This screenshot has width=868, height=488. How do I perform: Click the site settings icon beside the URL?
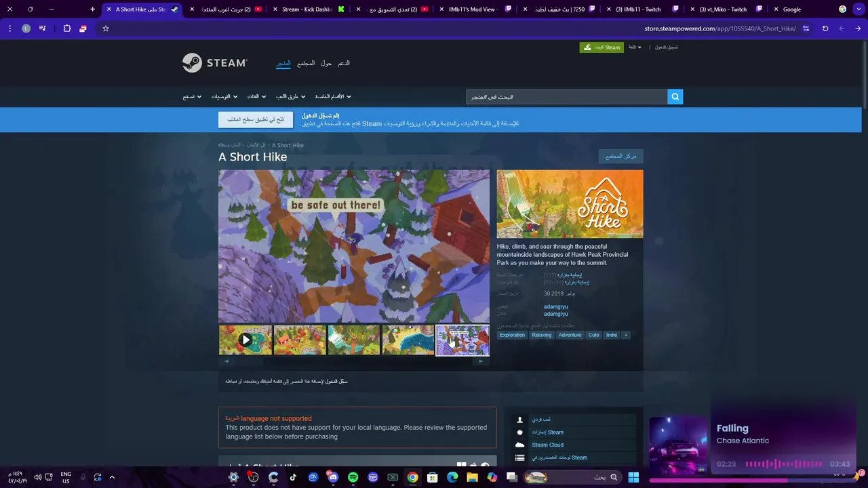806,28
